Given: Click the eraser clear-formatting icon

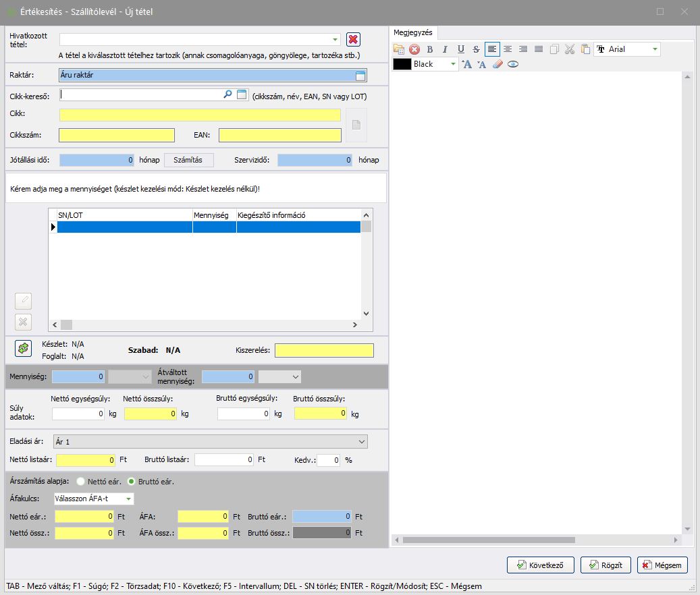Looking at the screenshot, I should [x=497, y=65].
